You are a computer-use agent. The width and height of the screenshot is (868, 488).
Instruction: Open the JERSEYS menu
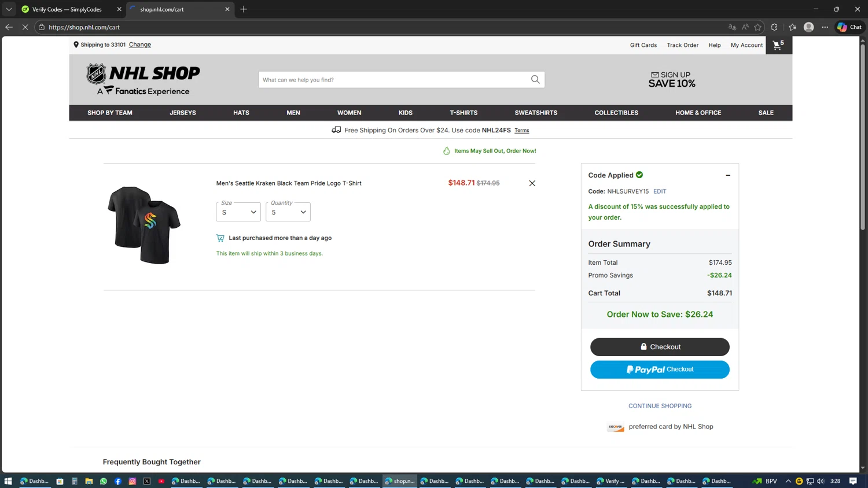click(183, 113)
